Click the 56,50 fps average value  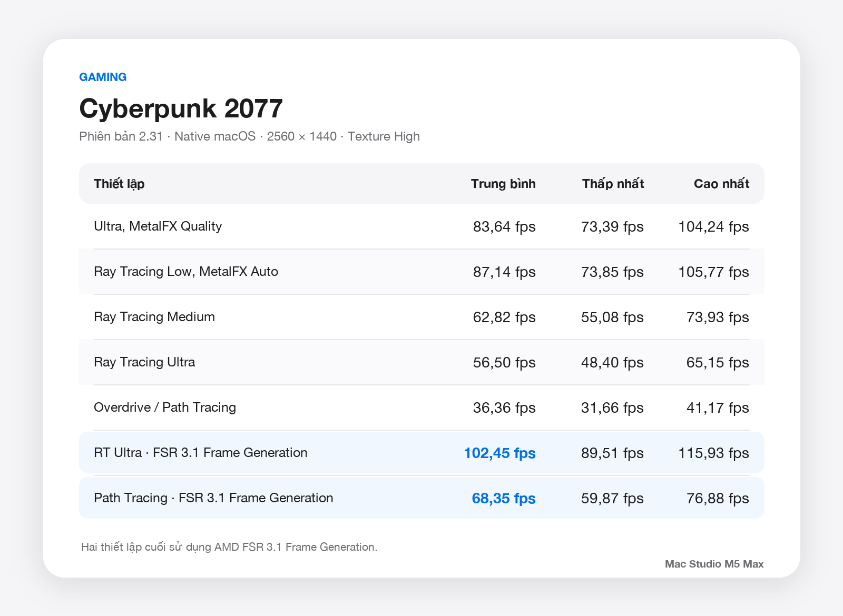(x=504, y=362)
